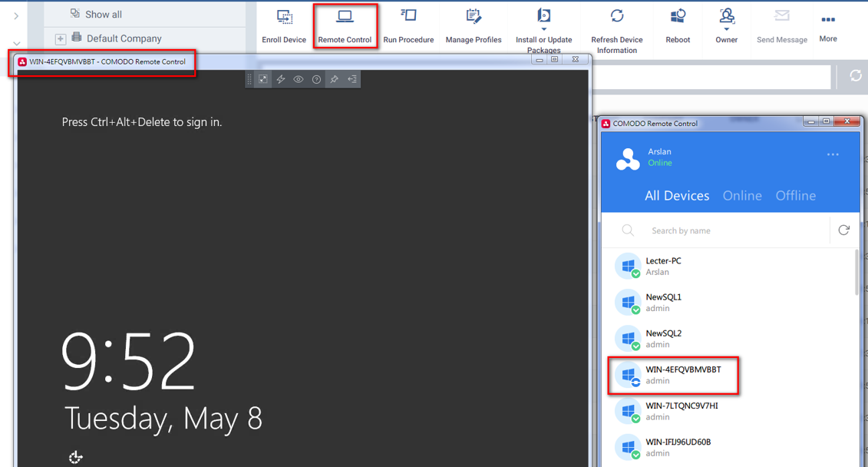Image resolution: width=868 pixels, height=467 pixels.
Task: Click the Windows icon beside WIN-IFIJ96UD60B
Action: click(628, 447)
